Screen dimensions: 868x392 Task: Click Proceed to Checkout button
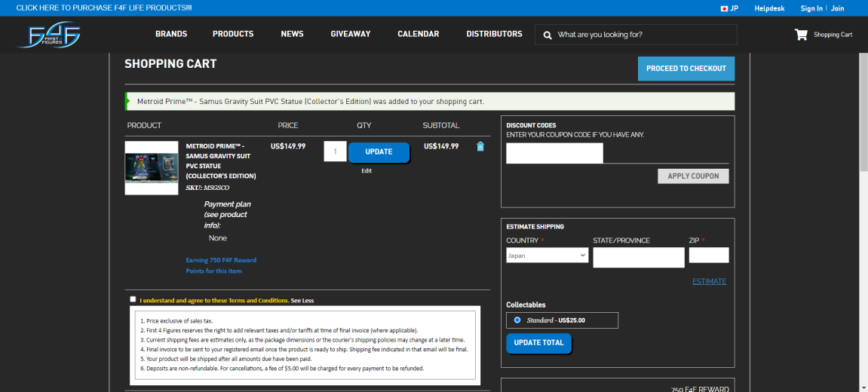tap(686, 69)
